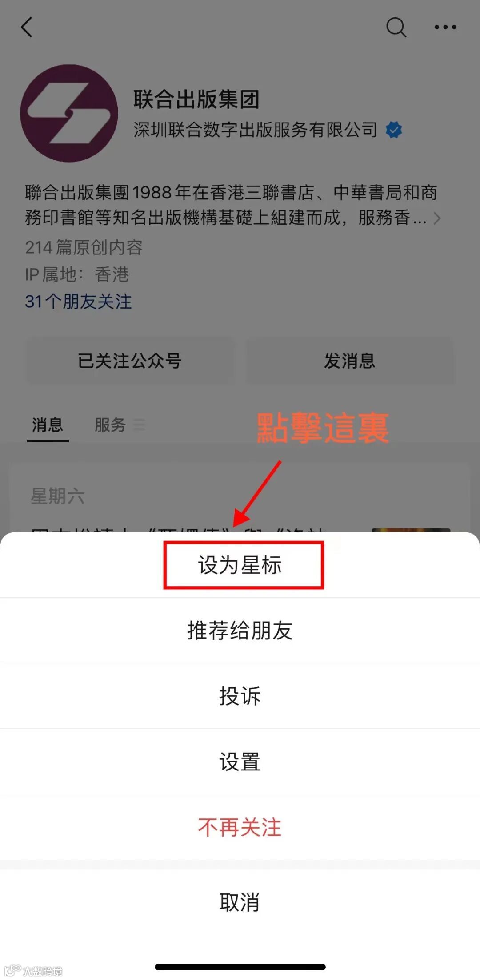480x980 pixels.
Task: Open the search magnifier icon
Action: coord(396,27)
